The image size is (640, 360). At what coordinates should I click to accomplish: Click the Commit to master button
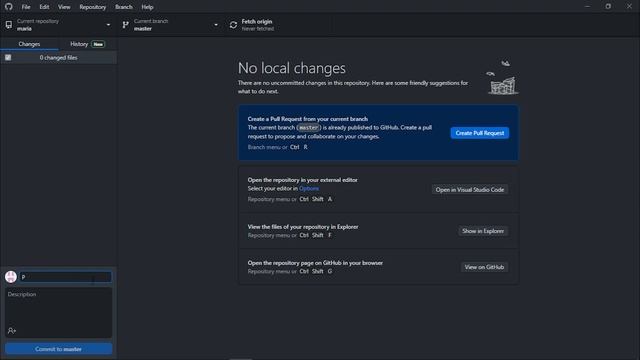58,349
